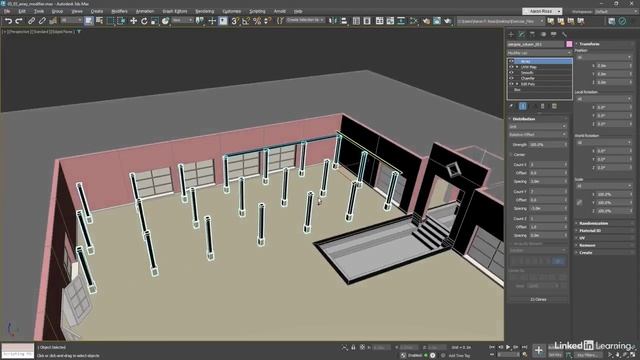The image size is (640, 360).
Task: Activate the Select and Move tool
Action: [x=133, y=21]
